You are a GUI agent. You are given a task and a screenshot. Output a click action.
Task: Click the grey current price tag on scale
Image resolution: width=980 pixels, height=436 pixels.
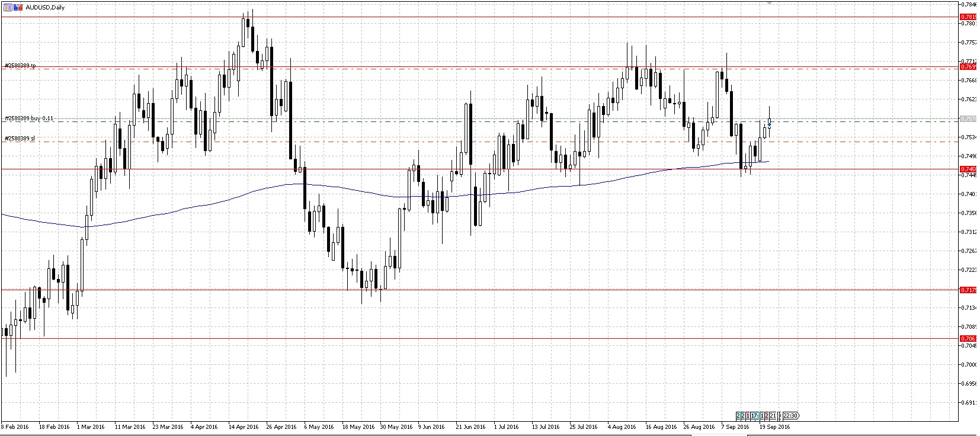point(968,119)
